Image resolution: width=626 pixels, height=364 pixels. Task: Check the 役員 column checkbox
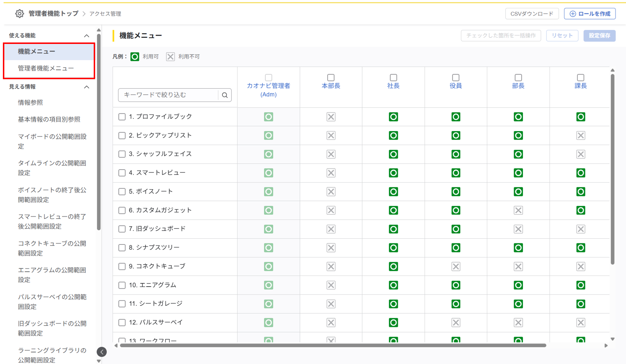click(456, 77)
